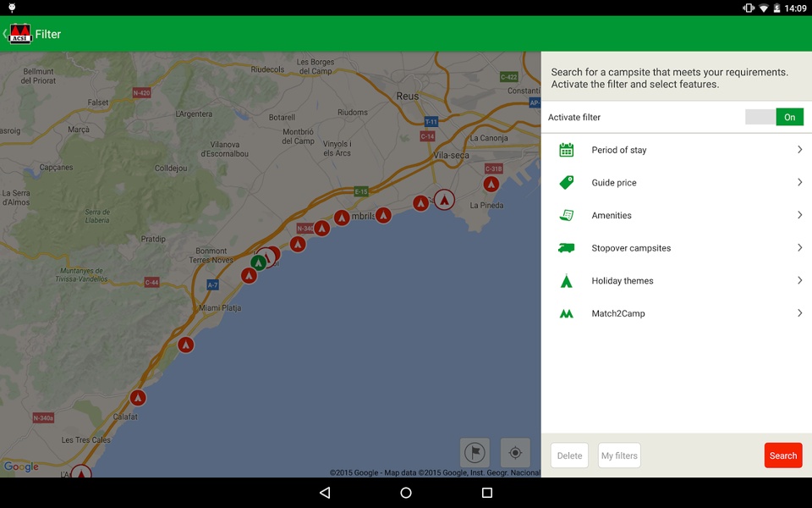
Task: Click the Miami Platja label on the map
Action: [220, 308]
